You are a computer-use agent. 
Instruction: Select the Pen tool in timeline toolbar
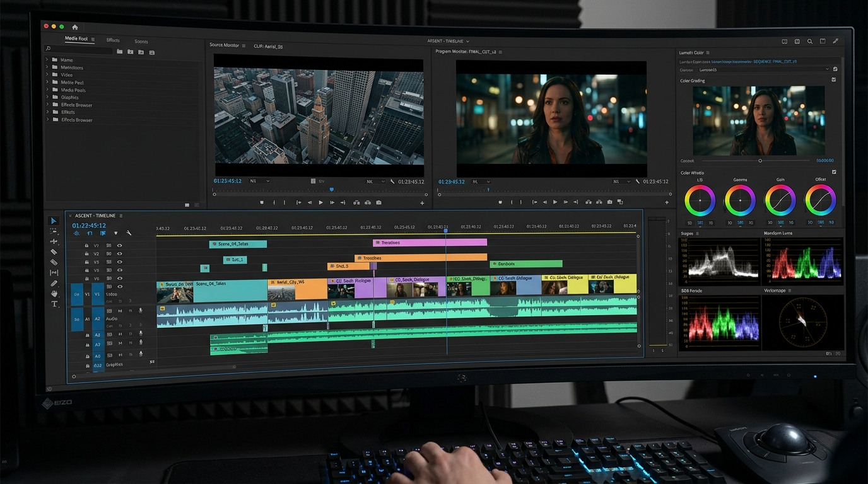54,284
